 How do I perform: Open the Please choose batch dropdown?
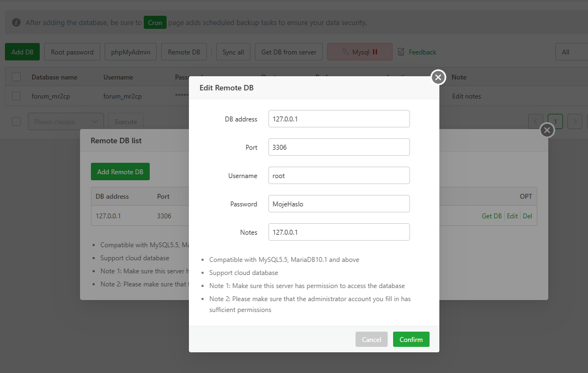click(65, 121)
